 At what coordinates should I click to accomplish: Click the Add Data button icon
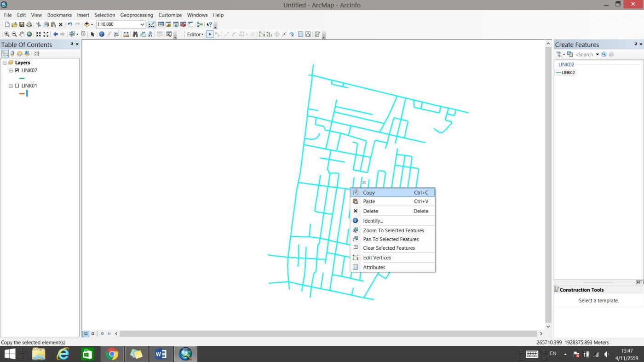pos(86,24)
